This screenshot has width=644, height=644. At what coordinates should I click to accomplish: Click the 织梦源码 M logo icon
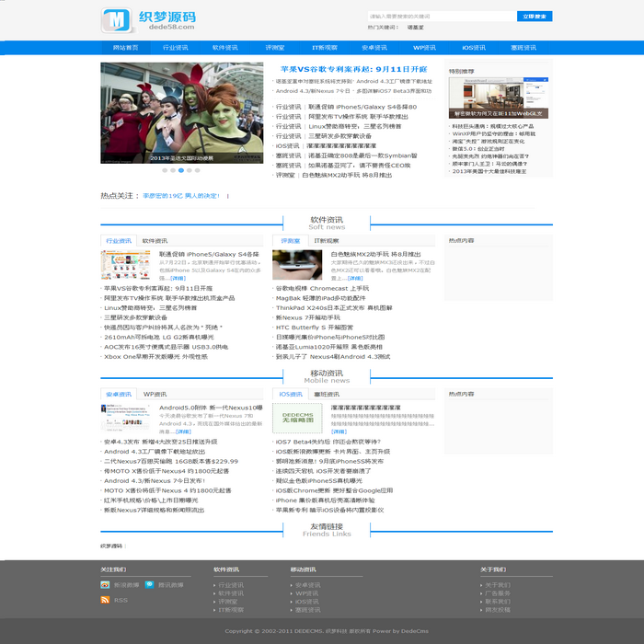117,19
